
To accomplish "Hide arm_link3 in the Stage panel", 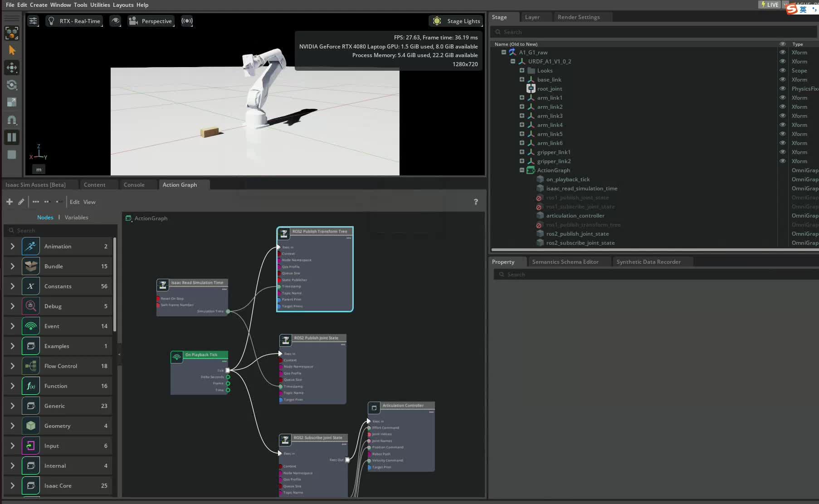I will pyautogui.click(x=783, y=116).
